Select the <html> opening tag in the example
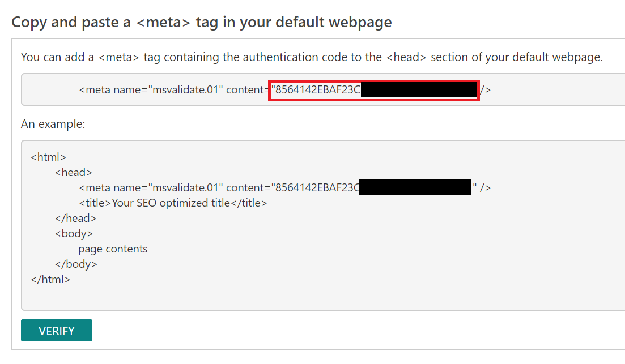This screenshot has width=625, height=364. click(49, 156)
